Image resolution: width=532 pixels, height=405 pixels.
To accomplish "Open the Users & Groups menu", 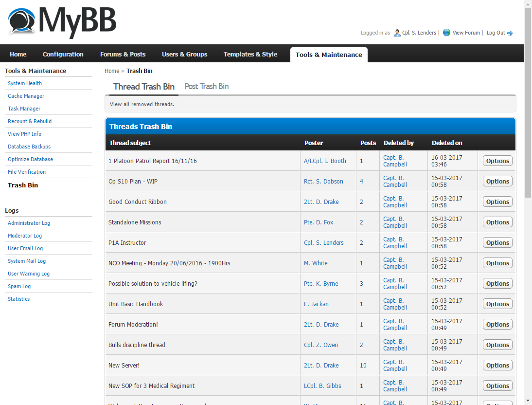I will click(184, 55).
